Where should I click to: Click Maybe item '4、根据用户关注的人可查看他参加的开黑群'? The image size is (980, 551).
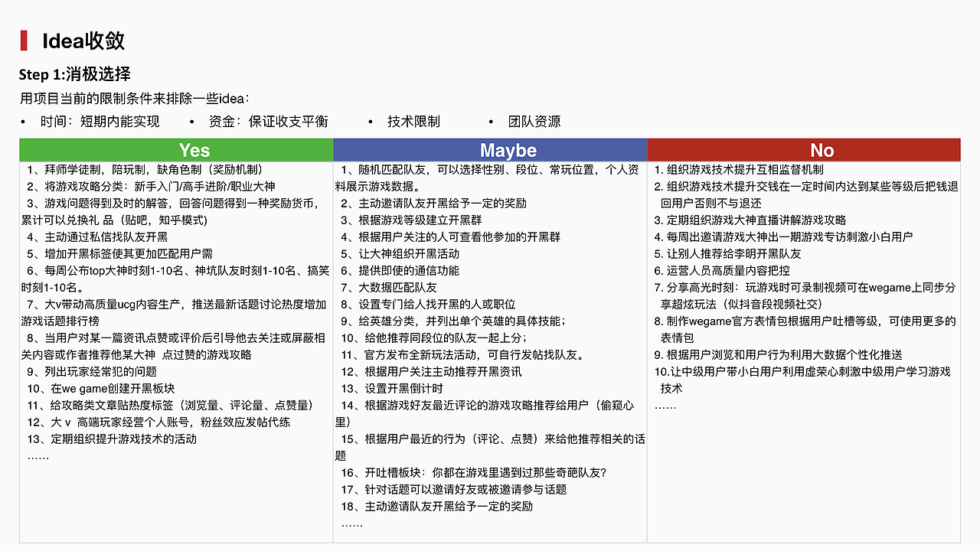451,237
